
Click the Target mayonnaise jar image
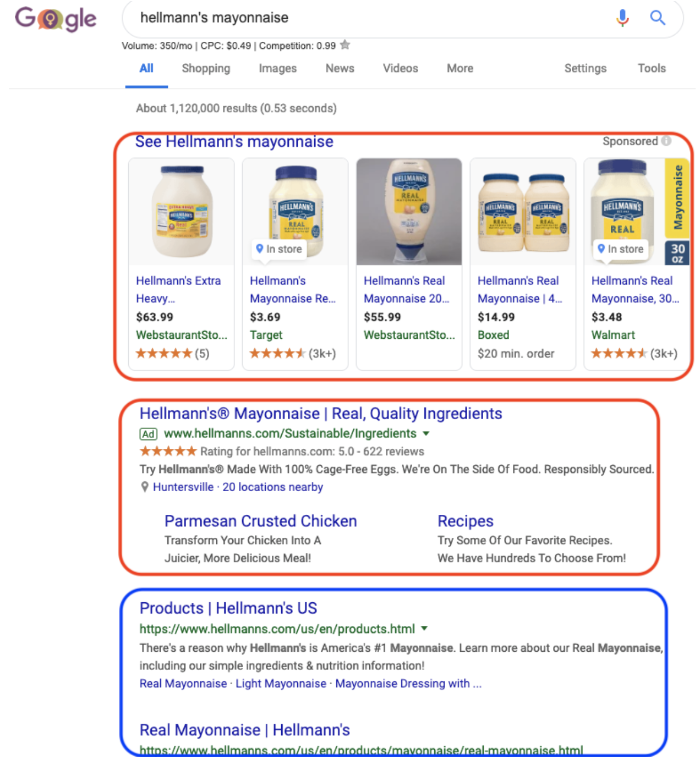296,212
